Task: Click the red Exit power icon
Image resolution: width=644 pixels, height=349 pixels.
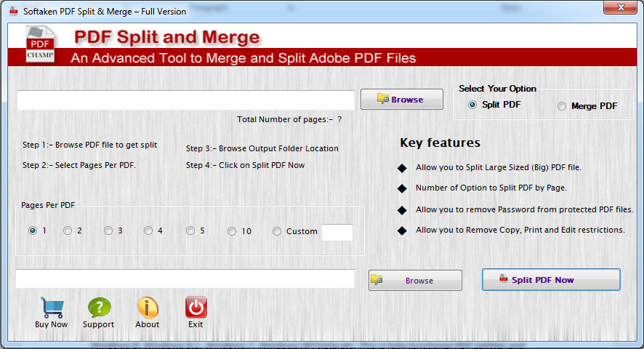Action: pyautogui.click(x=196, y=308)
